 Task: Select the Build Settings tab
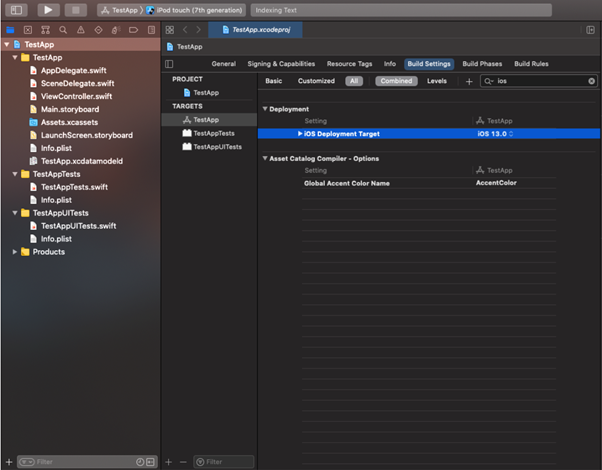click(x=429, y=64)
